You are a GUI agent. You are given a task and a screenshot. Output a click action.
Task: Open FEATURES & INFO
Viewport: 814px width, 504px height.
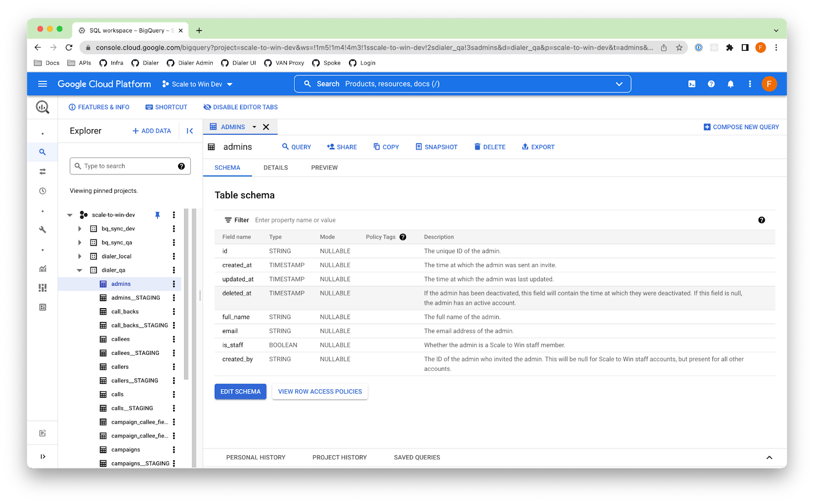(x=99, y=107)
